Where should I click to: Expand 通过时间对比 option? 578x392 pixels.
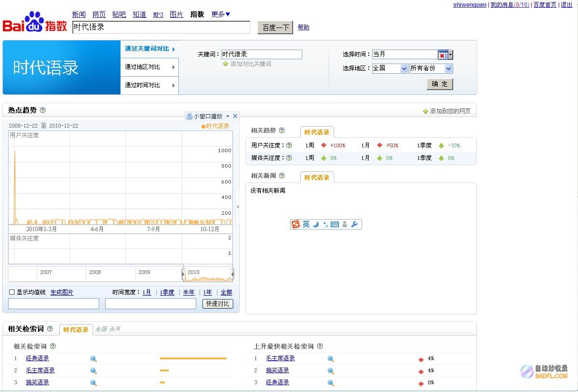149,85
